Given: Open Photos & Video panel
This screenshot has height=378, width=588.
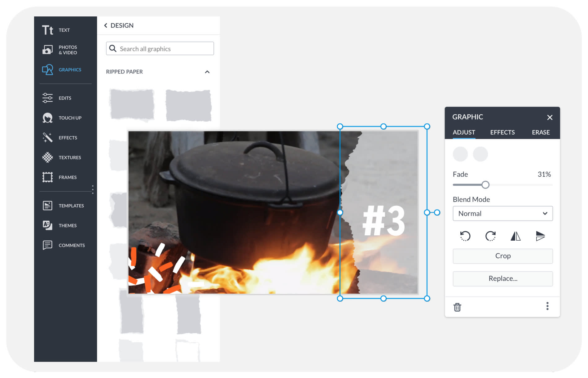Looking at the screenshot, I should click(x=60, y=50).
